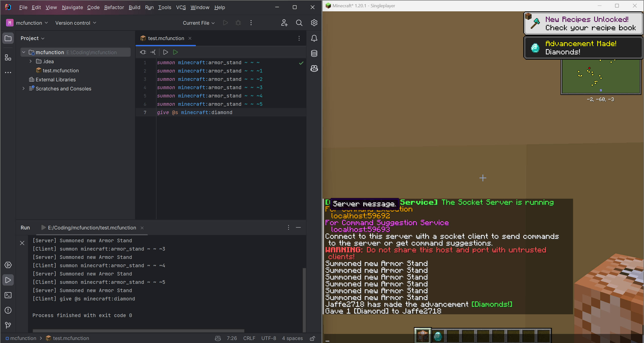Open editor tab options three-dot menu
This screenshot has width=644, height=343.
299,38
